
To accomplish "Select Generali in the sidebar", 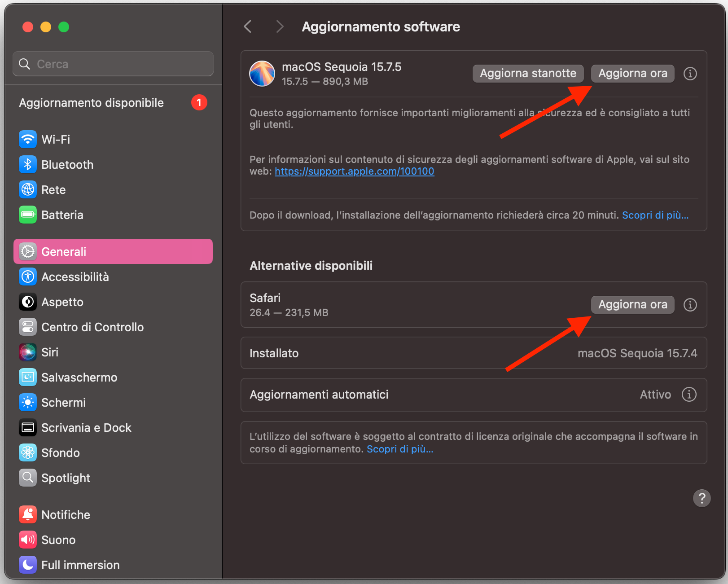I will [x=64, y=251].
